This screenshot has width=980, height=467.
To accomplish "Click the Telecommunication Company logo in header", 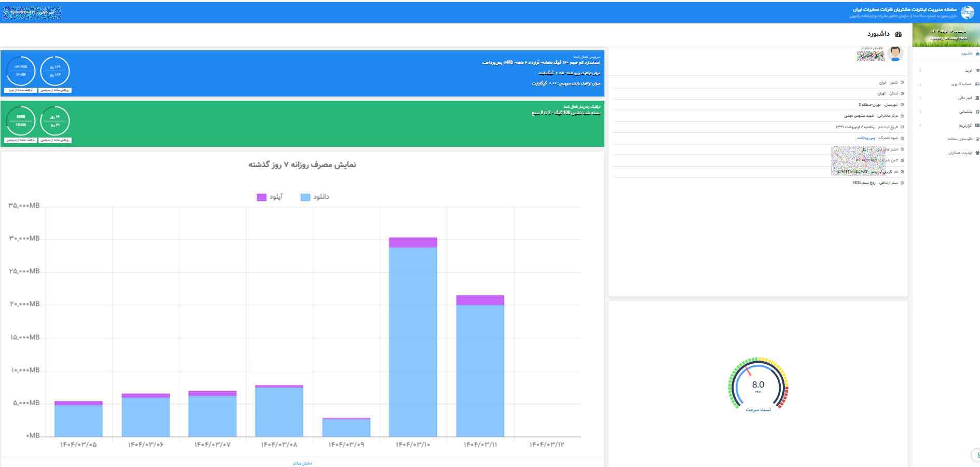I will [968, 12].
